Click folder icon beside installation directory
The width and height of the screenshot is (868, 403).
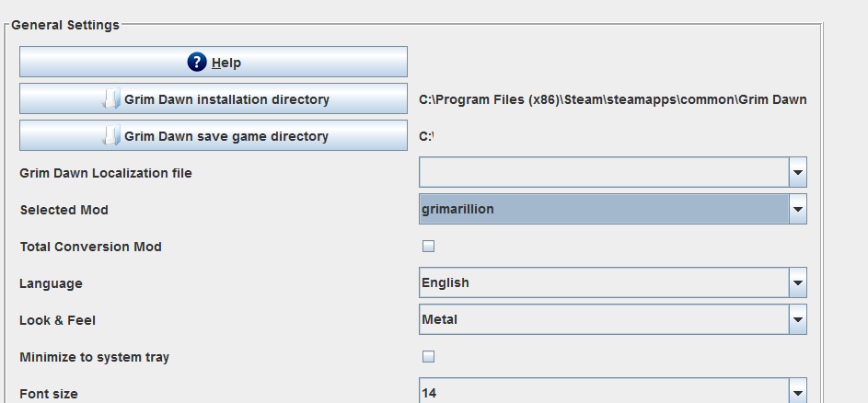[x=111, y=99]
